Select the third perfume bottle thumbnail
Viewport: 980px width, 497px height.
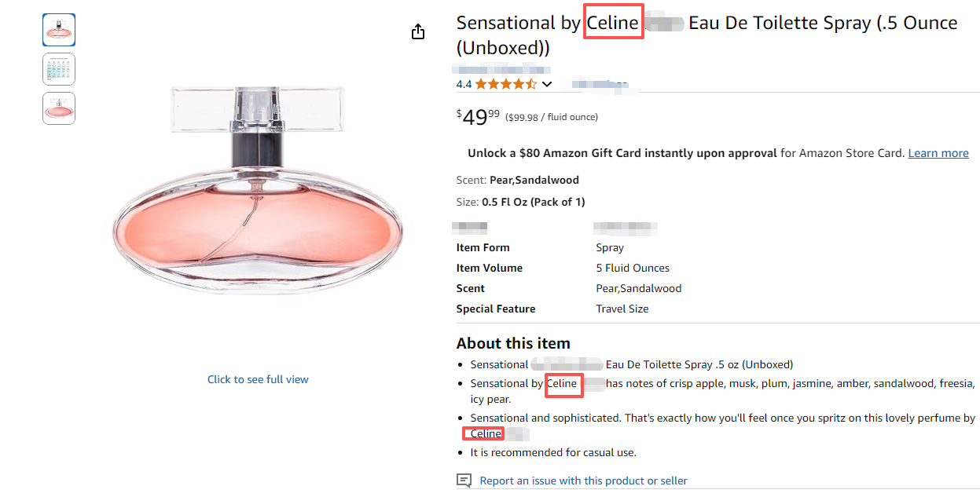click(x=59, y=108)
